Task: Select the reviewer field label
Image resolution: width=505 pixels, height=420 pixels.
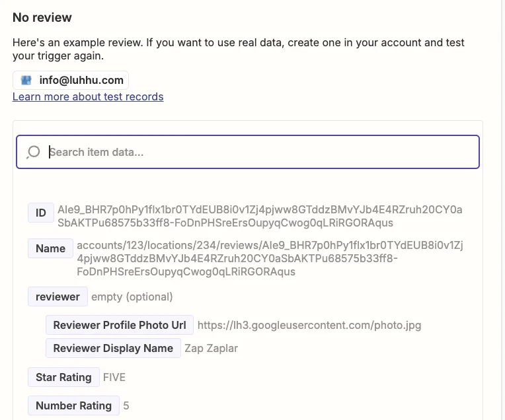Action: click(x=58, y=297)
